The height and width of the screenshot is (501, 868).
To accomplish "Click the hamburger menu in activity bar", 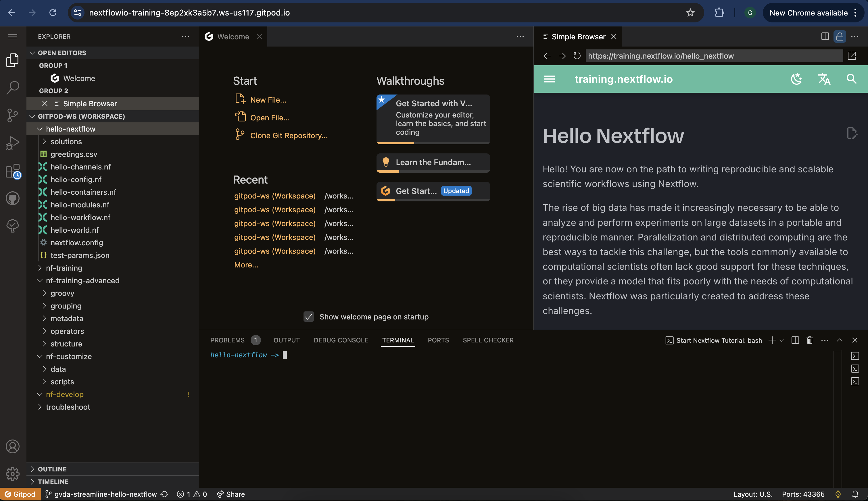I will (x=13, y=36).
